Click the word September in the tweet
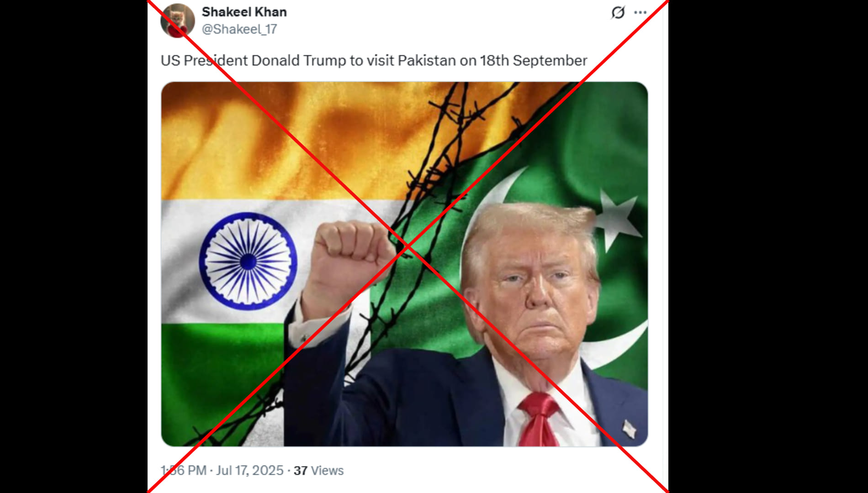The width and height of the screenshot is (868, 493). (550, 60)
